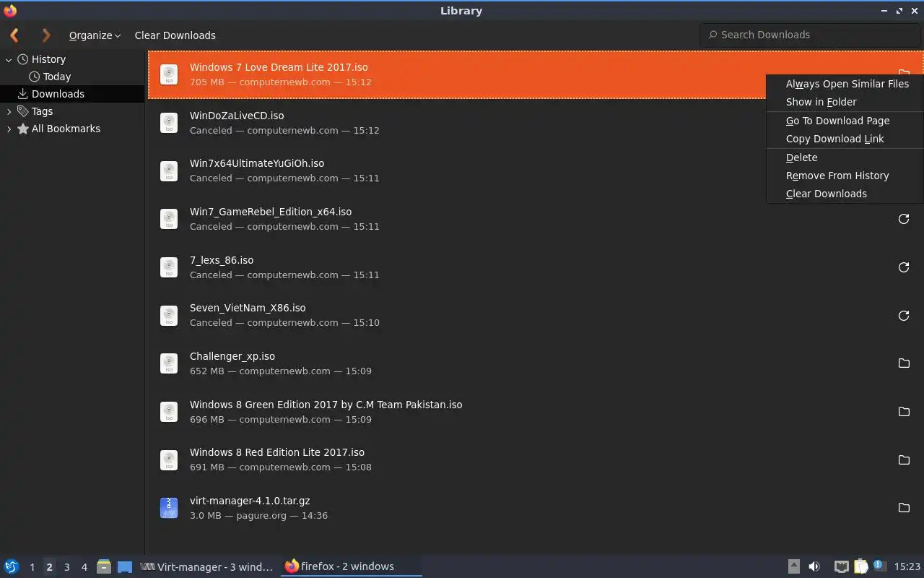Click the Challenger_xp.iso file icon
This screenshot has width=924, height=578.
[169, 363]
